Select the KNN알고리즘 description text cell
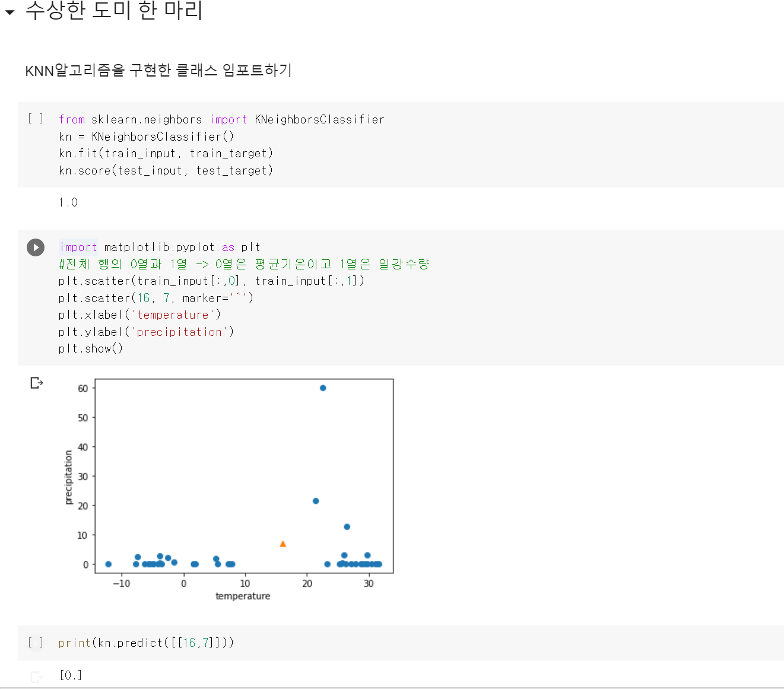The width and height of the screenshot is (784, 689). pos(158,71)
